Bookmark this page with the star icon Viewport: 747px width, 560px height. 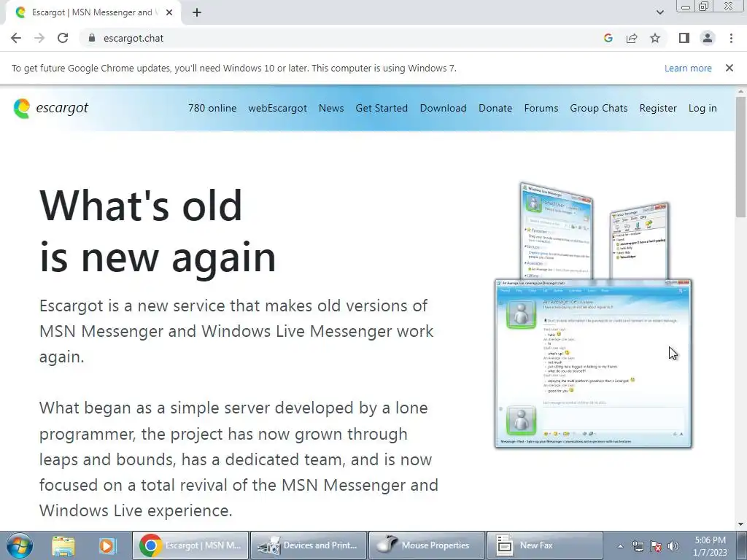point(655,38)
